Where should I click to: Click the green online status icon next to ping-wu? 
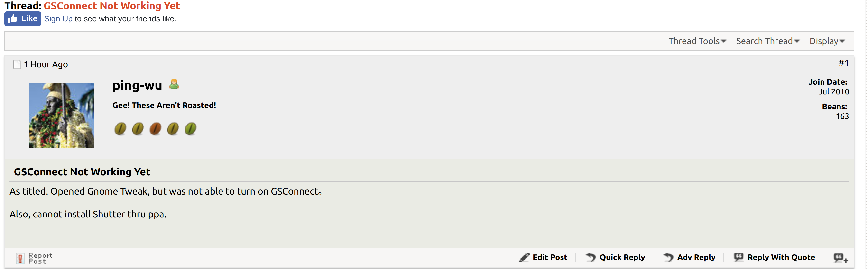(174, 84)
